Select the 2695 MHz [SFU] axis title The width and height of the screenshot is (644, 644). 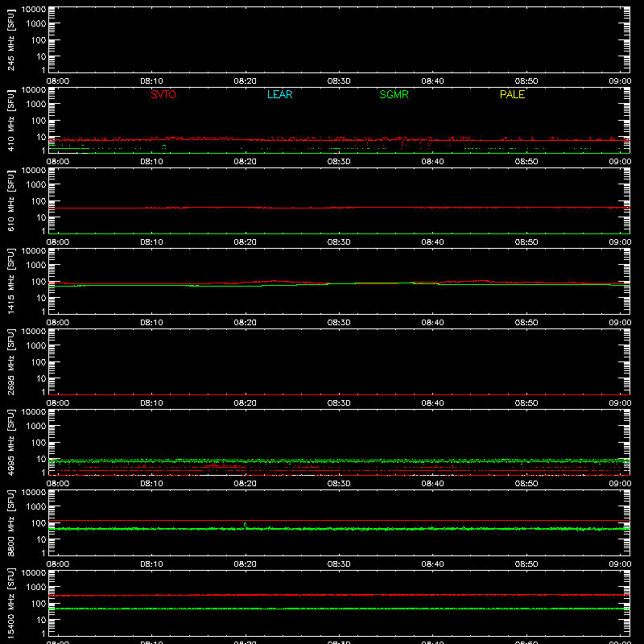coord(10,361)
